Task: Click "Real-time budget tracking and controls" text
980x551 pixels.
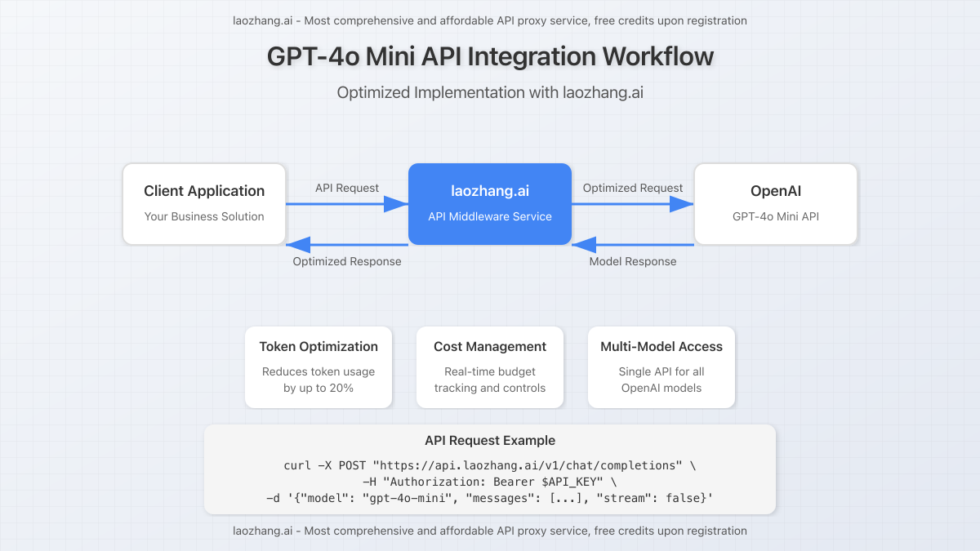Action: tap(490, 380)
